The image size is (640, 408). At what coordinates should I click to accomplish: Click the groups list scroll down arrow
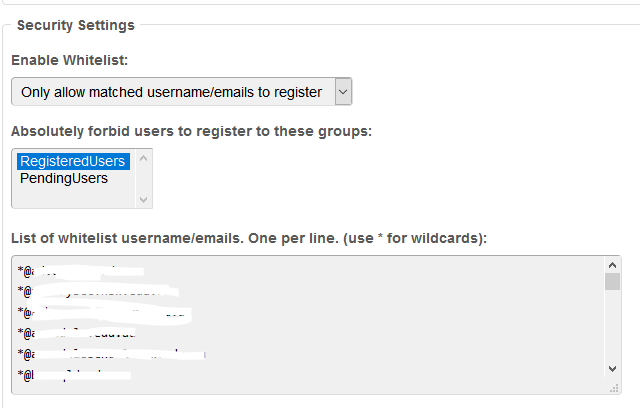pos(144,199)
